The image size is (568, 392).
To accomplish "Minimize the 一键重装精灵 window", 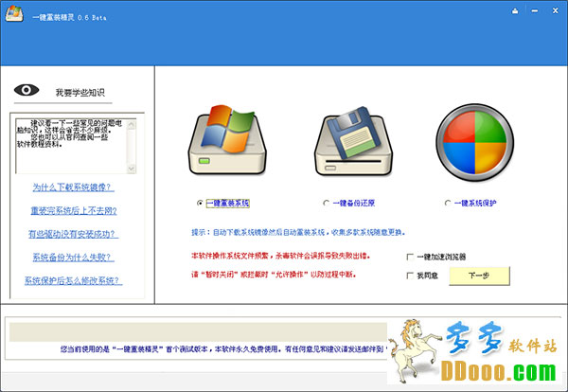I will [535, 11].
